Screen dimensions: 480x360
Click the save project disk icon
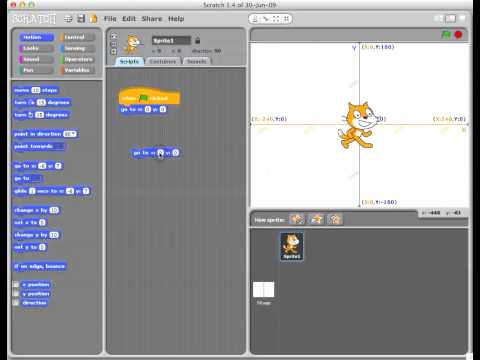(x=81, y=19)
